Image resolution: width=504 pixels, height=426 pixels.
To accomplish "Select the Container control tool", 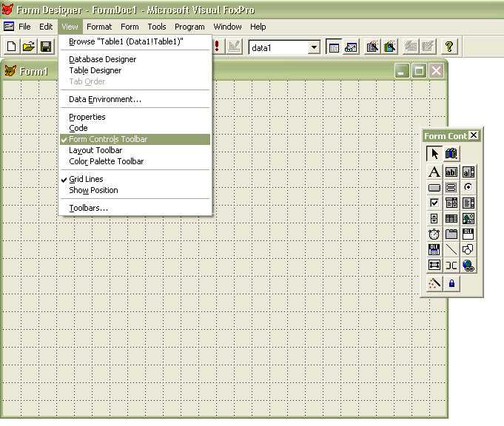I will click(x=434, y=265).
